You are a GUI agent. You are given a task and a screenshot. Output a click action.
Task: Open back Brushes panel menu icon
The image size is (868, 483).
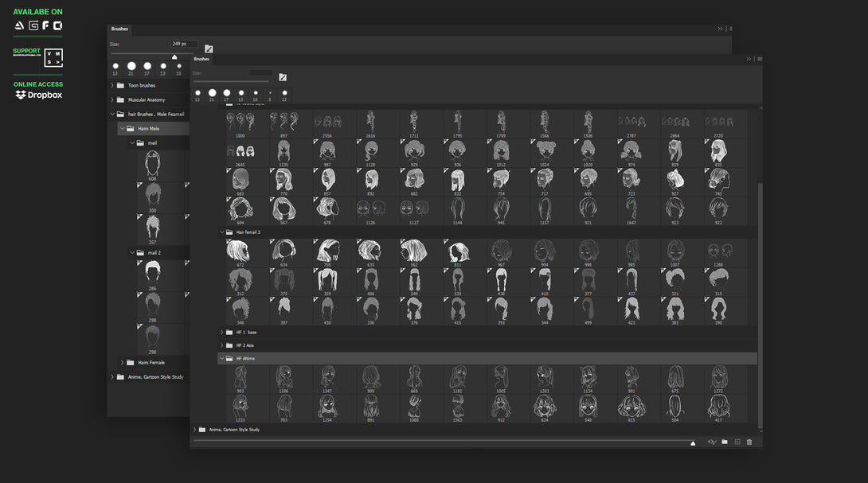click(731, 29)
